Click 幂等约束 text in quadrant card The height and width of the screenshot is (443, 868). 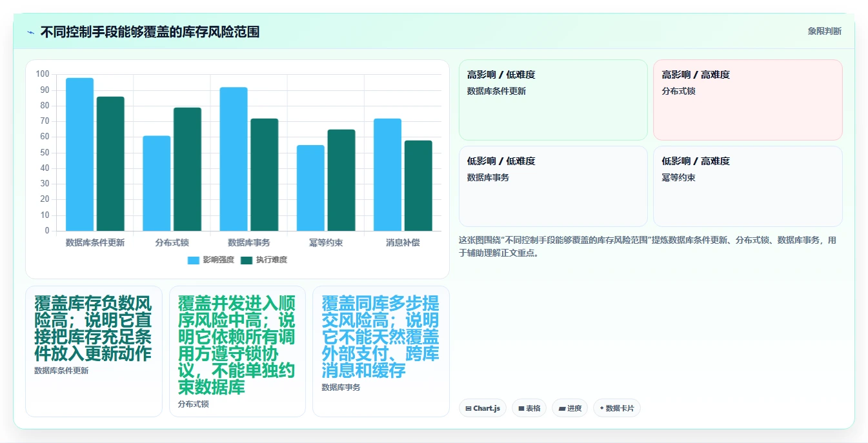tap(678, 177)
